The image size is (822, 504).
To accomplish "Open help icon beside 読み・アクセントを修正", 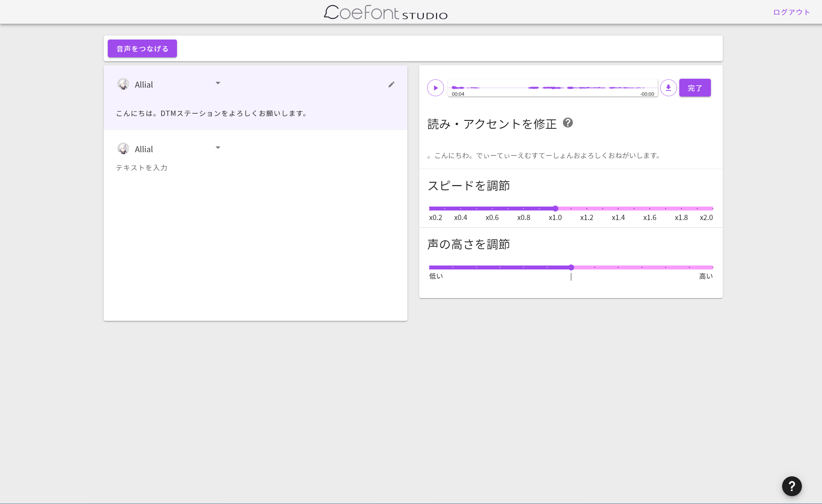I will pyautogui.click(x=568, y=123).
